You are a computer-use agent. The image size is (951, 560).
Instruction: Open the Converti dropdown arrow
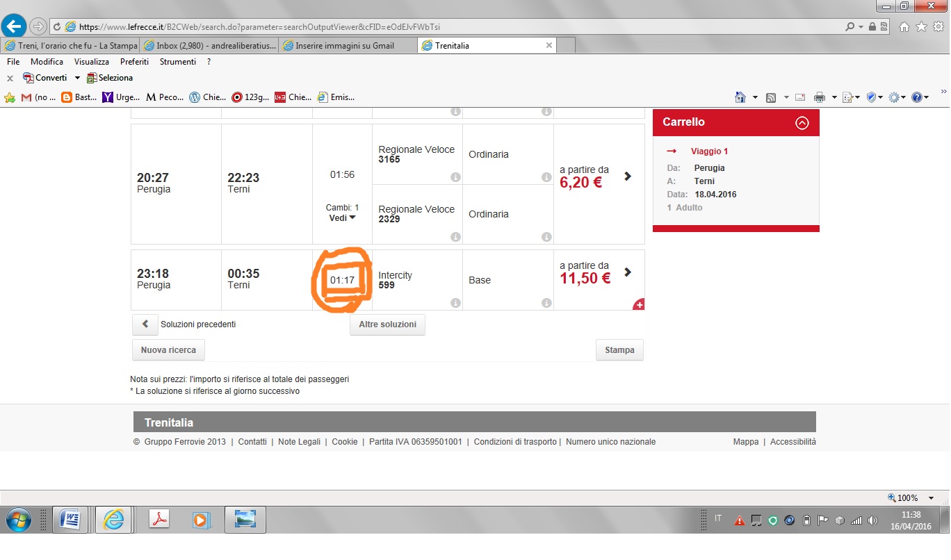[x=77, y=78]
